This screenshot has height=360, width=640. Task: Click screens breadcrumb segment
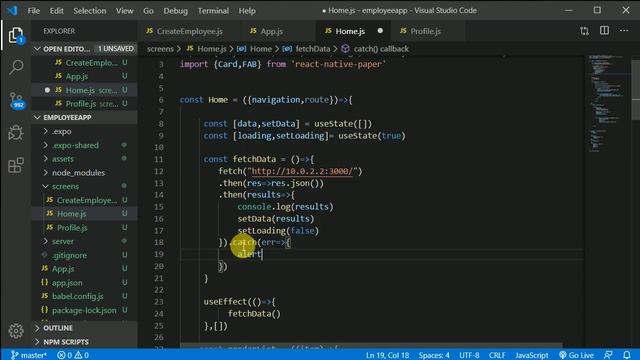(x=160, y=49)
